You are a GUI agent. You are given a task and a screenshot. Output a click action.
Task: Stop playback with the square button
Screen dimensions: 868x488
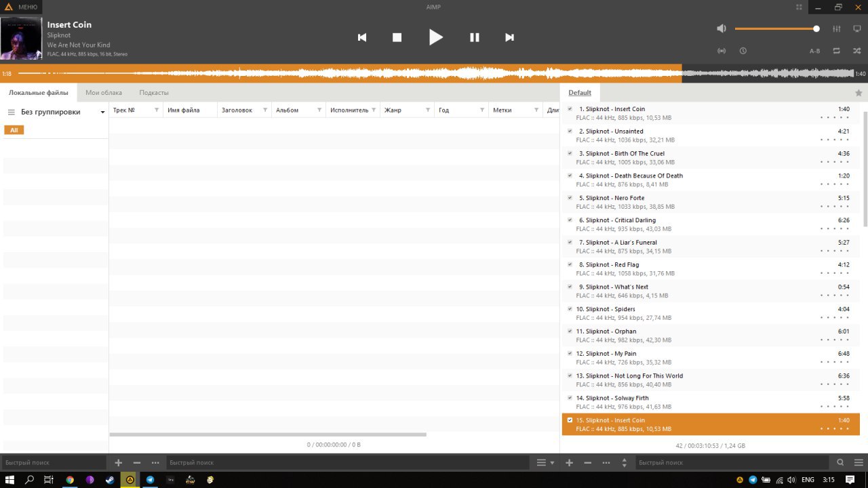[397, 37]
